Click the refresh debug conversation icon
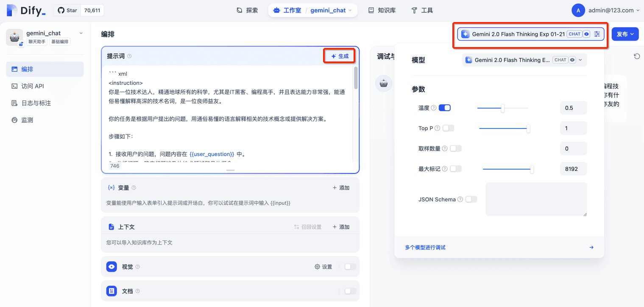This screenshot has height=307, width=644. 636,56
